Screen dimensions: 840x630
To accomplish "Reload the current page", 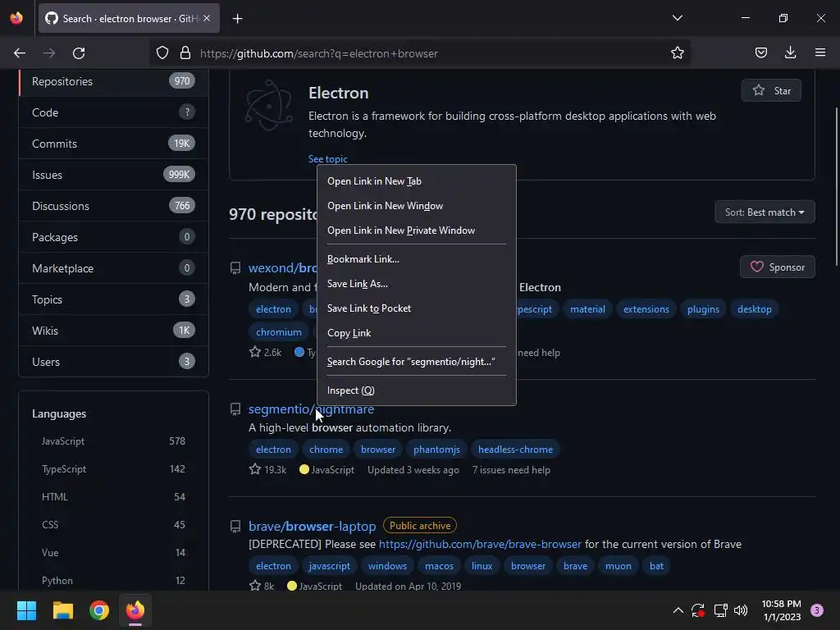I will (79, 53).
